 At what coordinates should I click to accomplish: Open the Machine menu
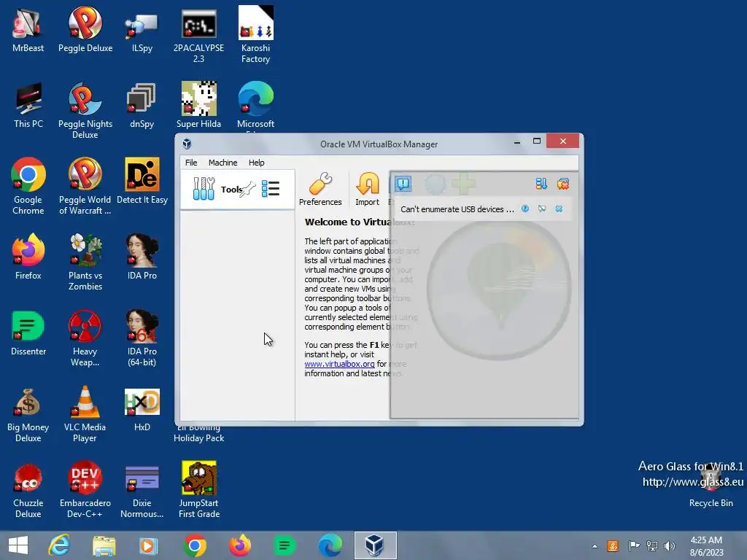pyautogui.click(x=223, y=163)
